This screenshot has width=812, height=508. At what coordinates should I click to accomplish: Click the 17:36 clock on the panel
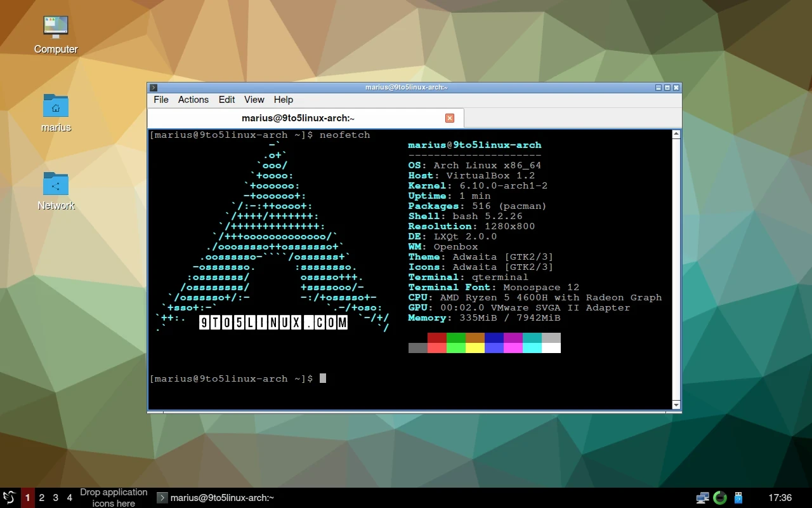780,498
